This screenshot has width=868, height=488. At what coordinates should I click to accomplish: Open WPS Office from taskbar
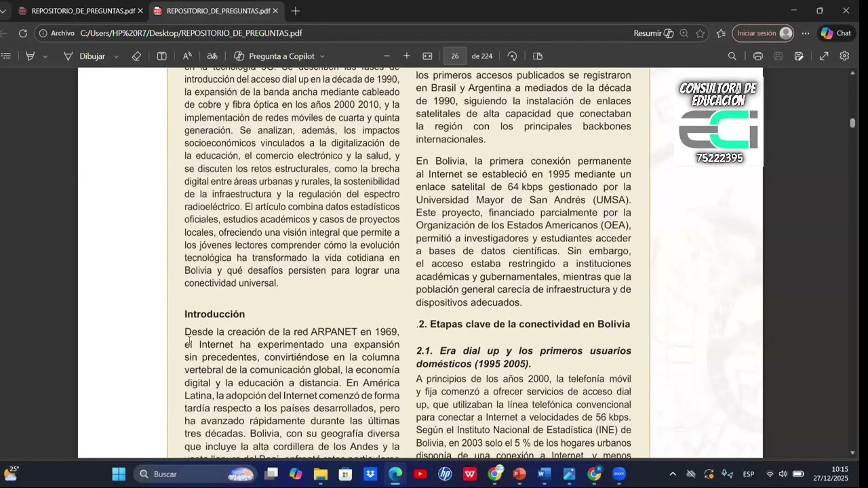click(469, 474)
